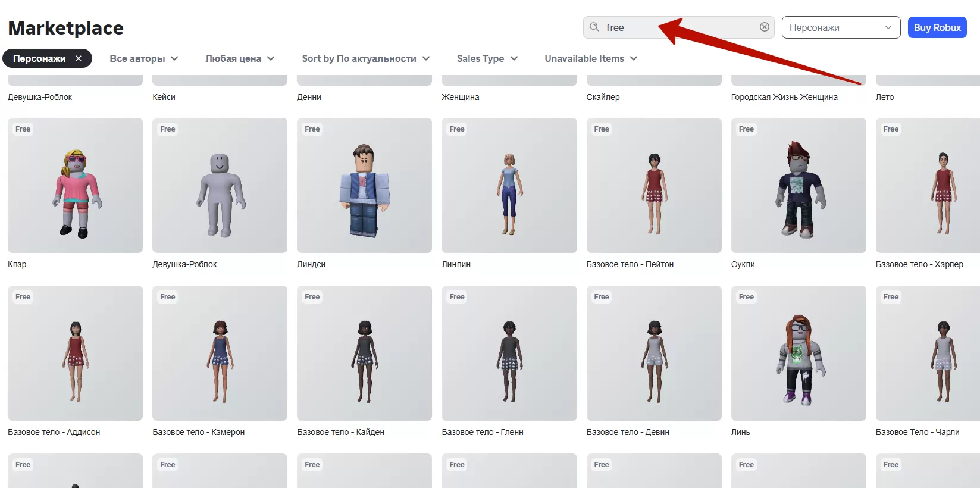
Task: Click the search magnifier icon
Action: coord(594,27)
